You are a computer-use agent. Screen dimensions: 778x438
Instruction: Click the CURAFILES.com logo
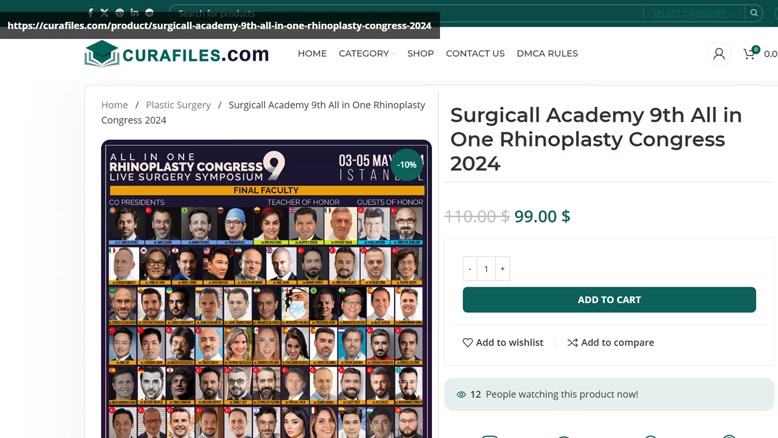176,54
